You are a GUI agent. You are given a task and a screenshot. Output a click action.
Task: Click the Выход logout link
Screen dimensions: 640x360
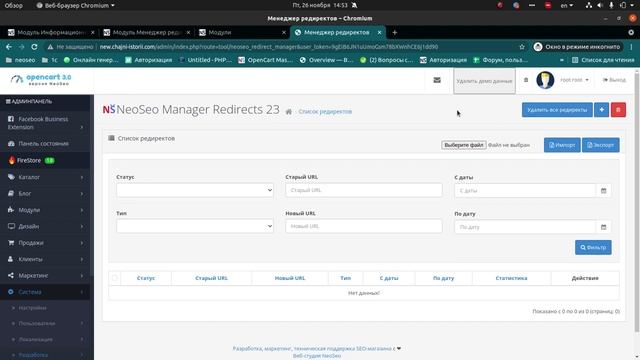coord(614,80)
